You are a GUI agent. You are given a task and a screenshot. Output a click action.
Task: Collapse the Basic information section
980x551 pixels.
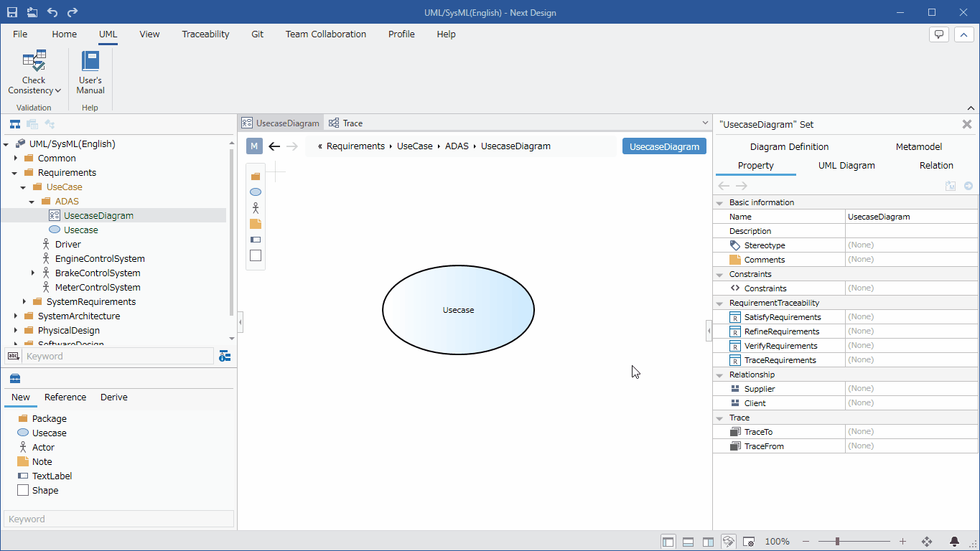(719, 203)
